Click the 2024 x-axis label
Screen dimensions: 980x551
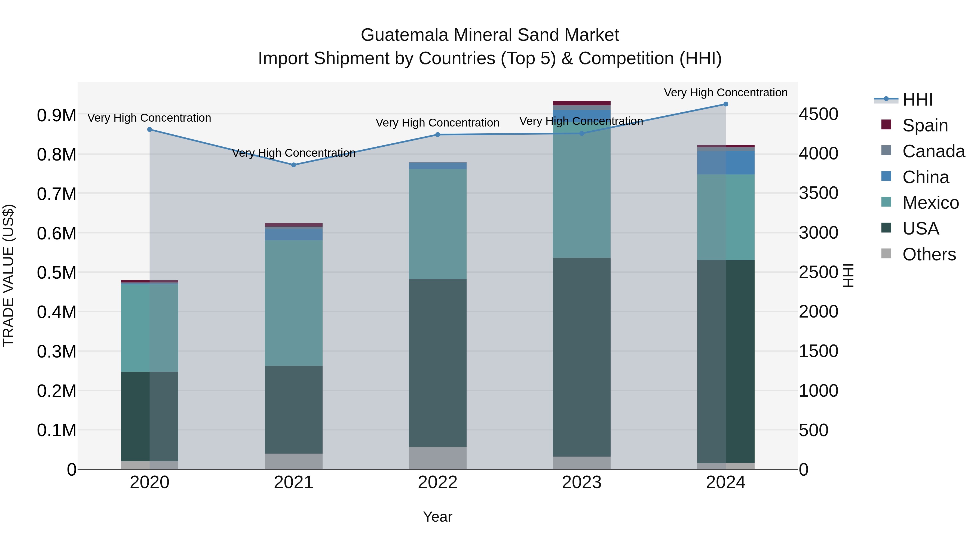tap(726, 482)
